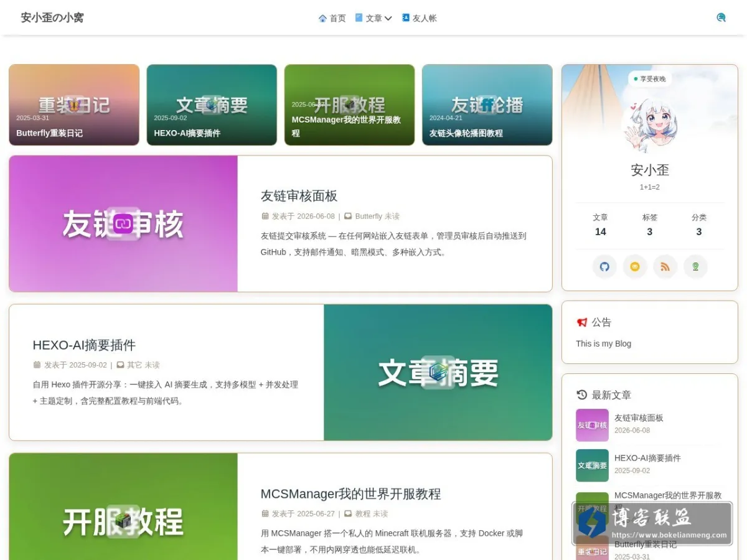Click the 1+1=2 profile description
The width and height of the screenshot is (747, 560).
coord(650,187)
